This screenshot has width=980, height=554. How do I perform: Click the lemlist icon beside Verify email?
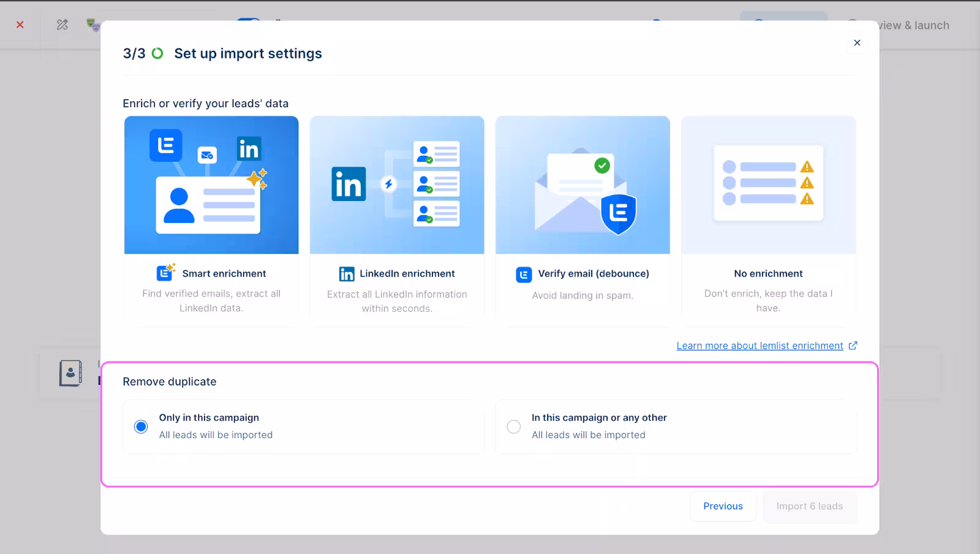coord(524,275)
